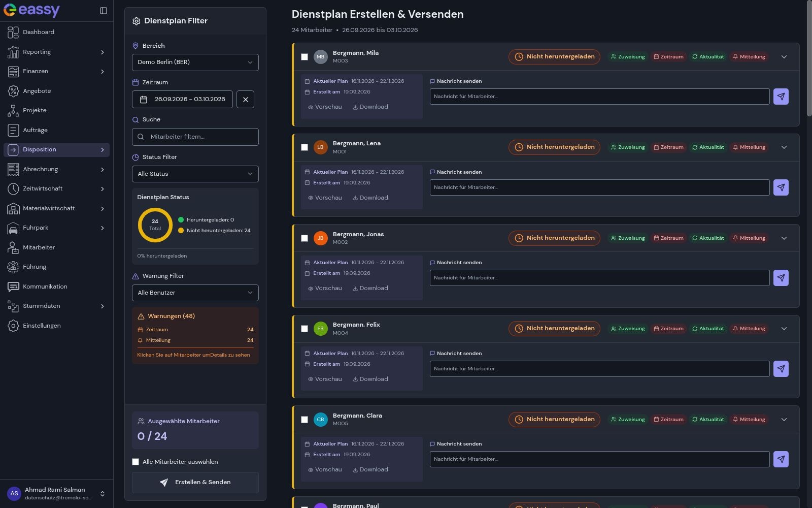Open Aufträge in the sidebar
The width and height of the screenshot is (812, 508).
pos(56,130)
